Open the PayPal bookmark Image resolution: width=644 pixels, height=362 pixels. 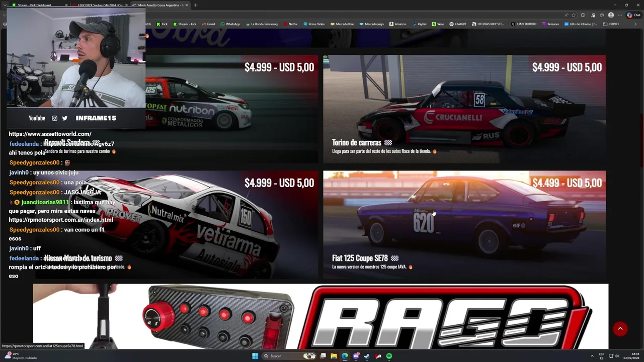419,24
